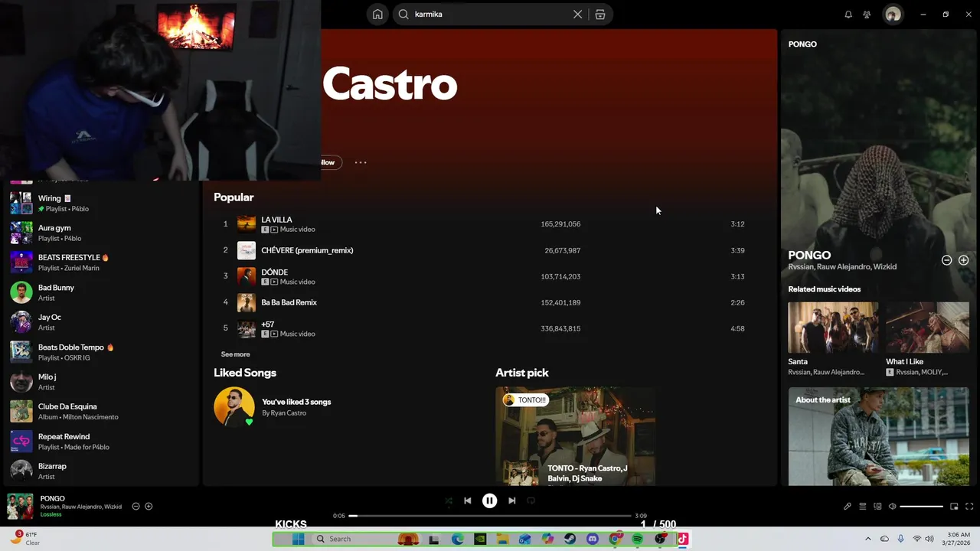Open the Liked Songs artist portrait

pyautogui.click(x=234, y=406)
